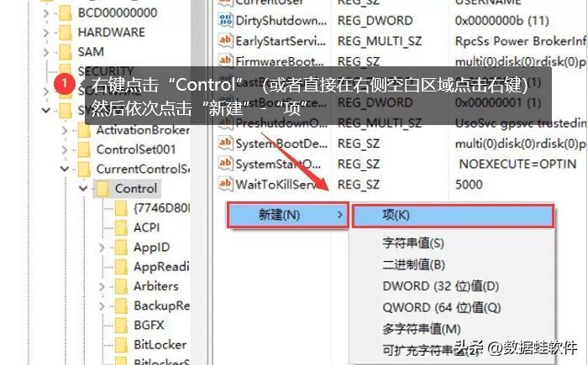Screen dimensions: 588x365
Task: Expand the Arbiters tree node
Action: tap(102, 287)
